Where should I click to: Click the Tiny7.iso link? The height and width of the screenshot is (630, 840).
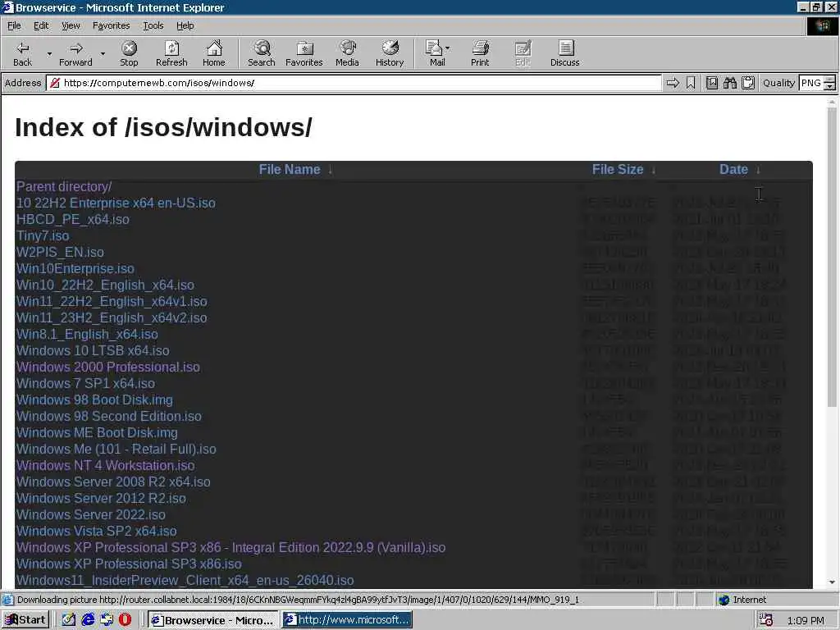43,235
